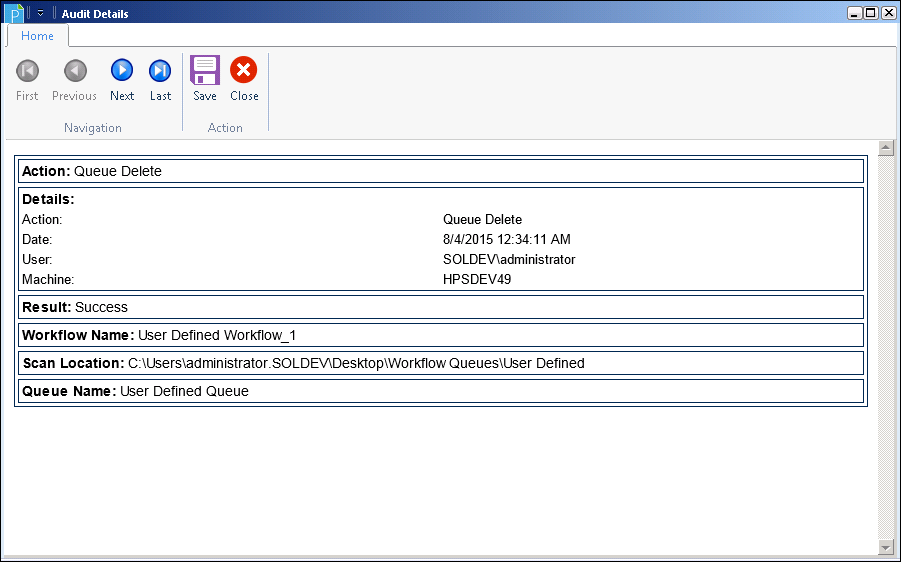The image size is (901, 562).
Task: Click the Action: Queue Delete header row
Action: click(441, 171)
